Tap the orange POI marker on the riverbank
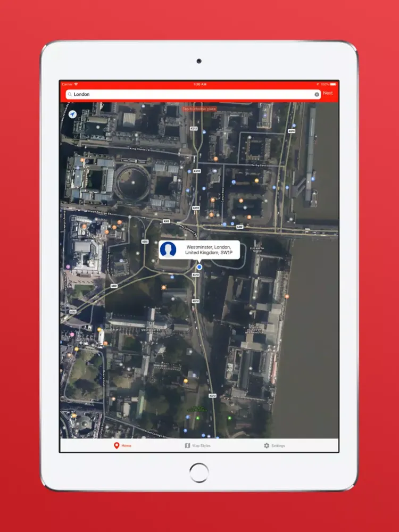 coord(287,296)
